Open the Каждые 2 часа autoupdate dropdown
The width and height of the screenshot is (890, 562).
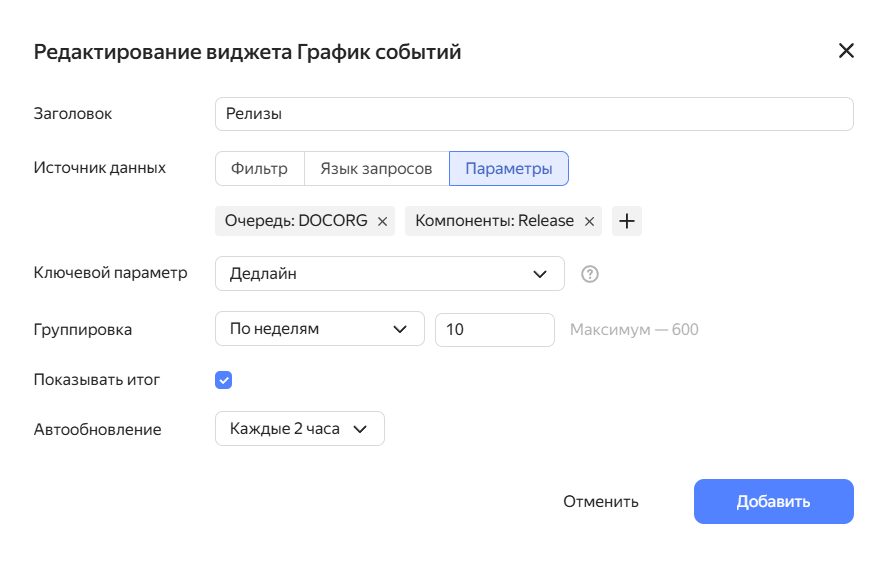(300, 429)
